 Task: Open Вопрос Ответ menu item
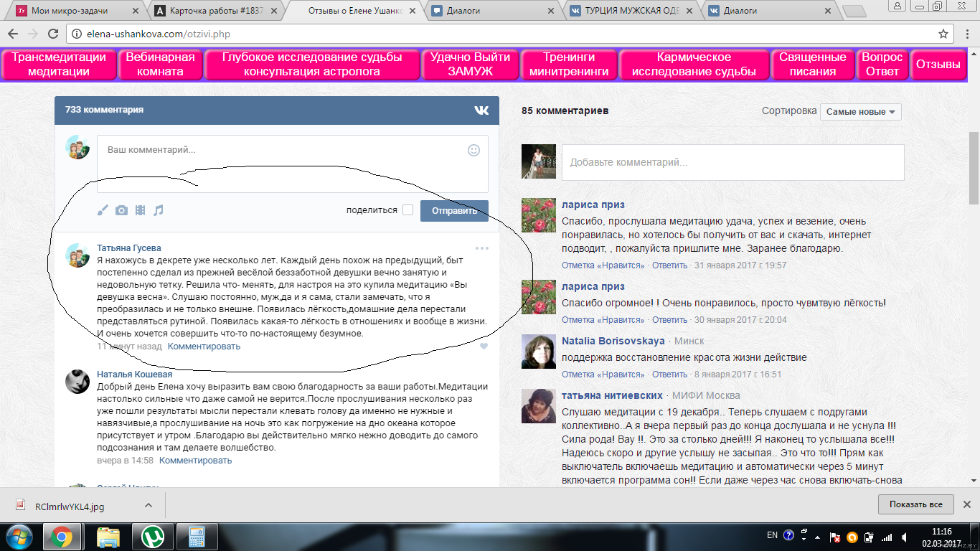(882, 64)
